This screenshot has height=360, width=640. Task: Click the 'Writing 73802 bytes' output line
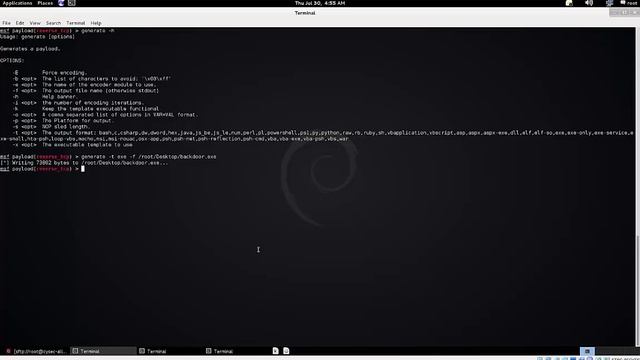pyautogui.click(x=84, y=162)
